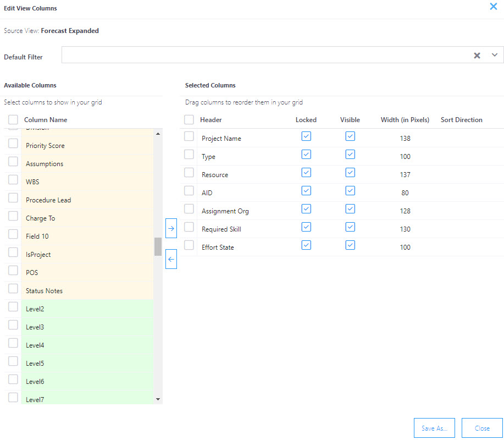Toggle Locked for the Required Skill row
Viewport: 504px width, 440px height.
pyautogui.click(x=306, y=227)
